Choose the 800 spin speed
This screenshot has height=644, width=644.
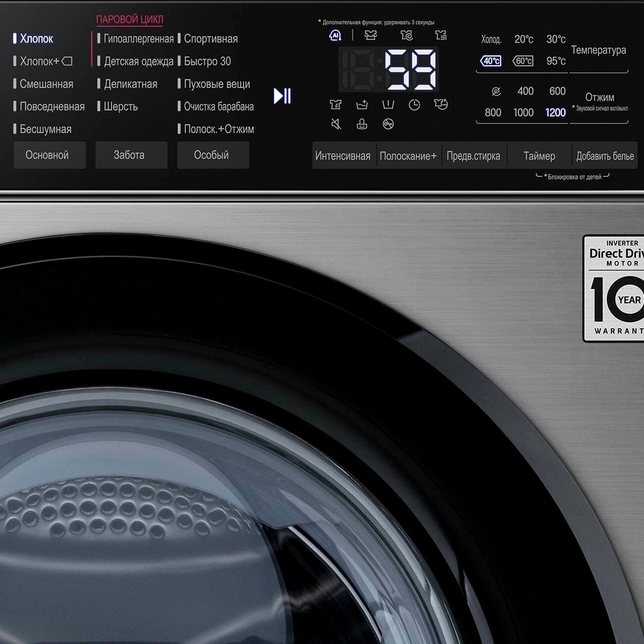point(493,112)
